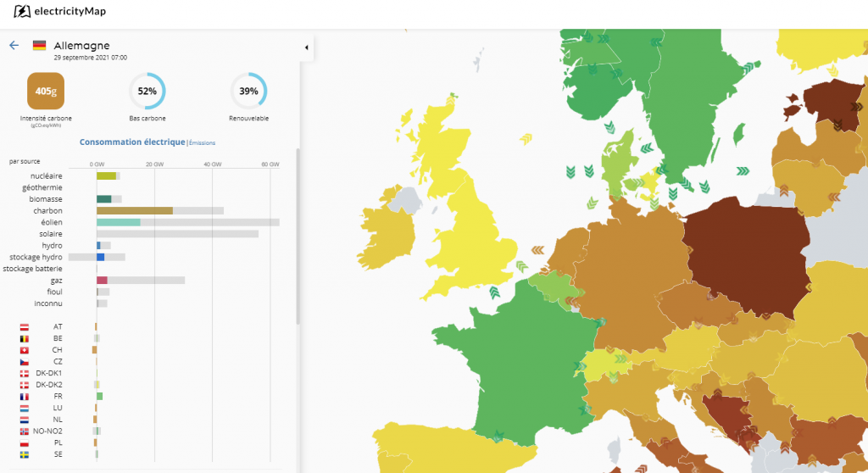Click the Sweden flag icon for SE
The width and height of the screenshot is (868, 473).
pyautogui.click(x=24, y=454)
